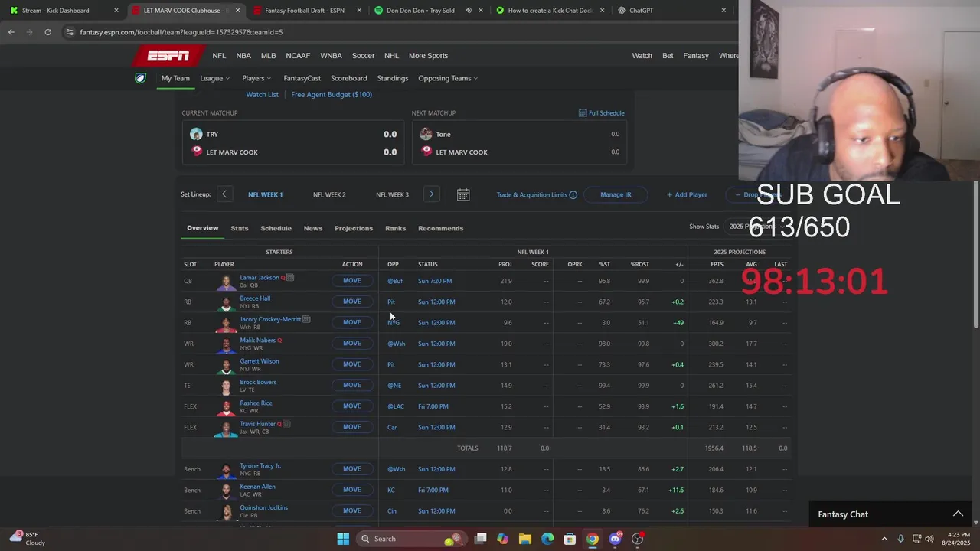Image resolution: width=980 pixels, height=551 pixels.
Task: Go to next lineup week arrow
Action: [431, 194]
